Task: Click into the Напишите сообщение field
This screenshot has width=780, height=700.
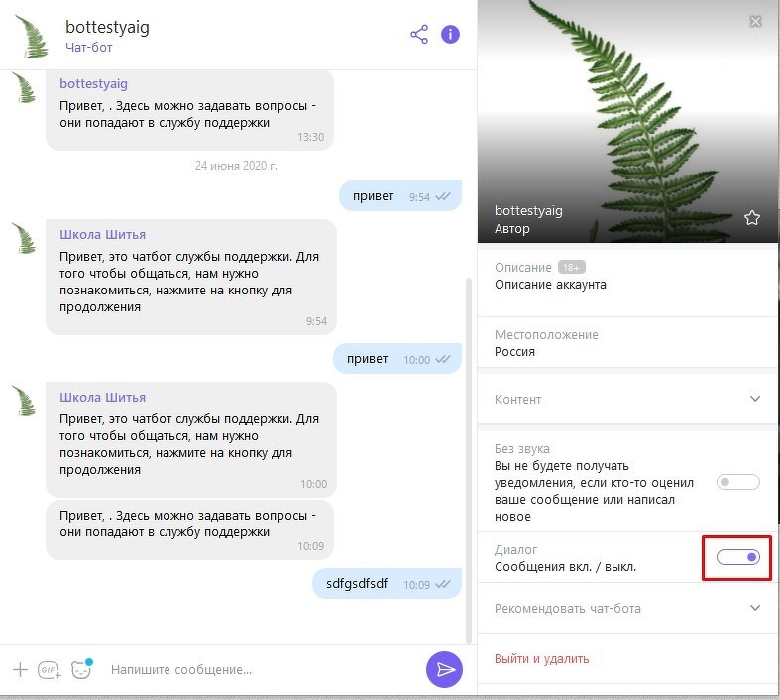Action: tap(264, 669)
